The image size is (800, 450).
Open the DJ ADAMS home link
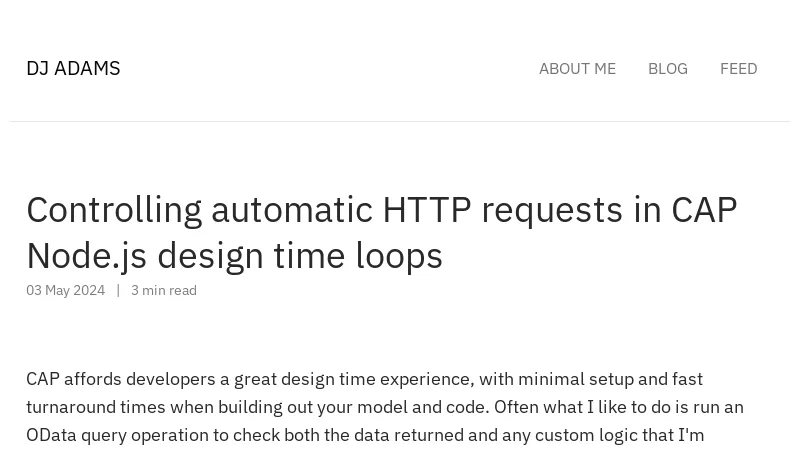[73, 68]
